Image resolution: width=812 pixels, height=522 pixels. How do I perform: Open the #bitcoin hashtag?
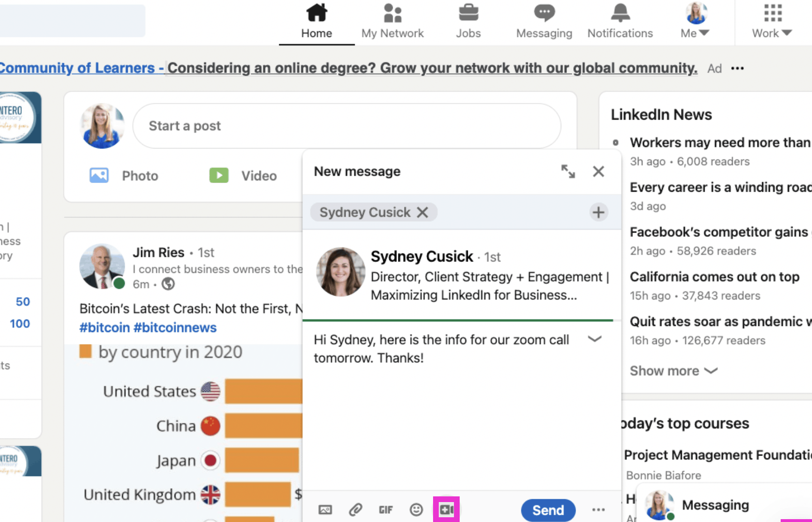pyautogui.click(x=104, y=327)
